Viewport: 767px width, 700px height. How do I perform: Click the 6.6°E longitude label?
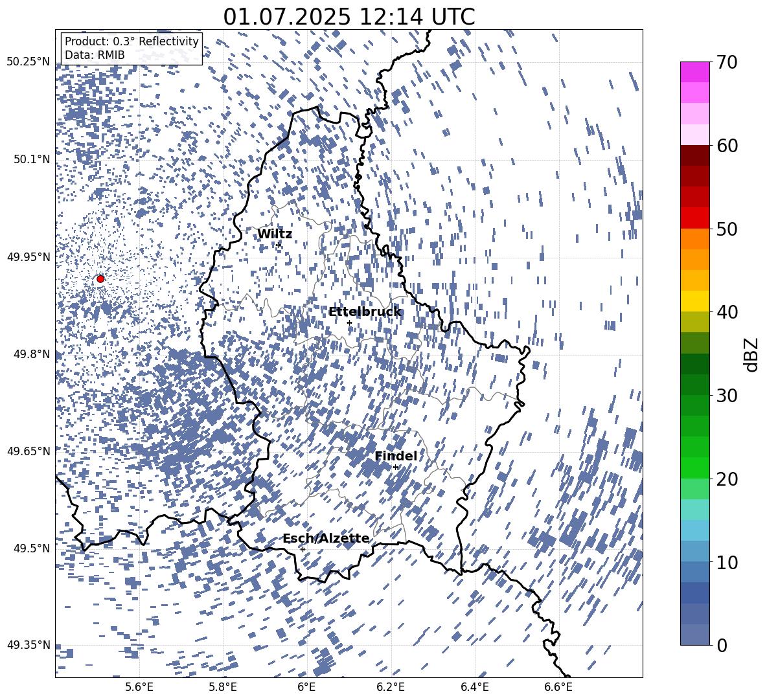pyautogui.click(x=558, y=688)
